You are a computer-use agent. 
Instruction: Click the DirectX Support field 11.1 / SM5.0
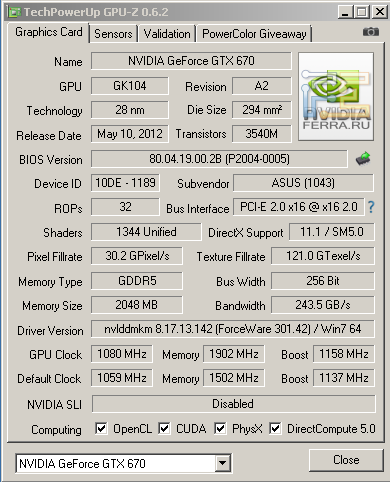point(332,232)
